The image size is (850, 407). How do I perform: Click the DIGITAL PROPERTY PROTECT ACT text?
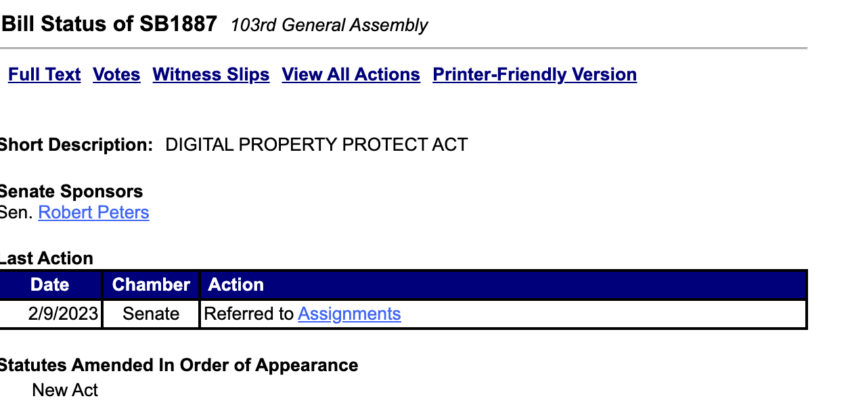(x=316, y=145)
